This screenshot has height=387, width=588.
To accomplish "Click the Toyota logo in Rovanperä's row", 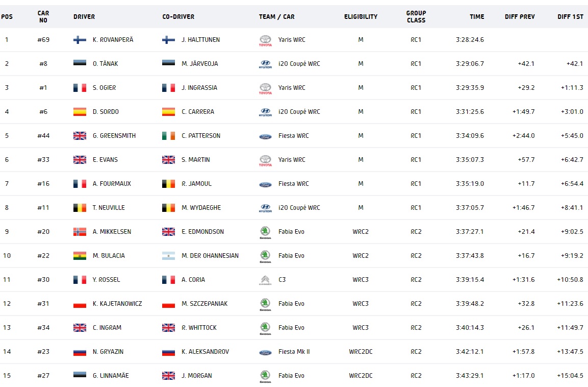I will 265,40.
